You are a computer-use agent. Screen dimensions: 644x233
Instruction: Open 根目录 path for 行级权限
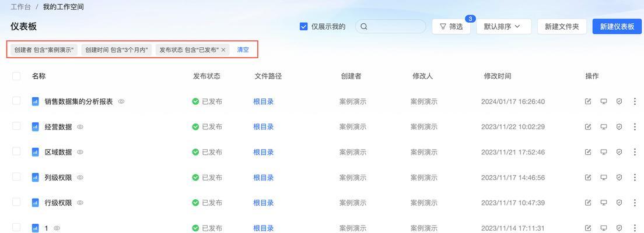(x=263, y=203)
